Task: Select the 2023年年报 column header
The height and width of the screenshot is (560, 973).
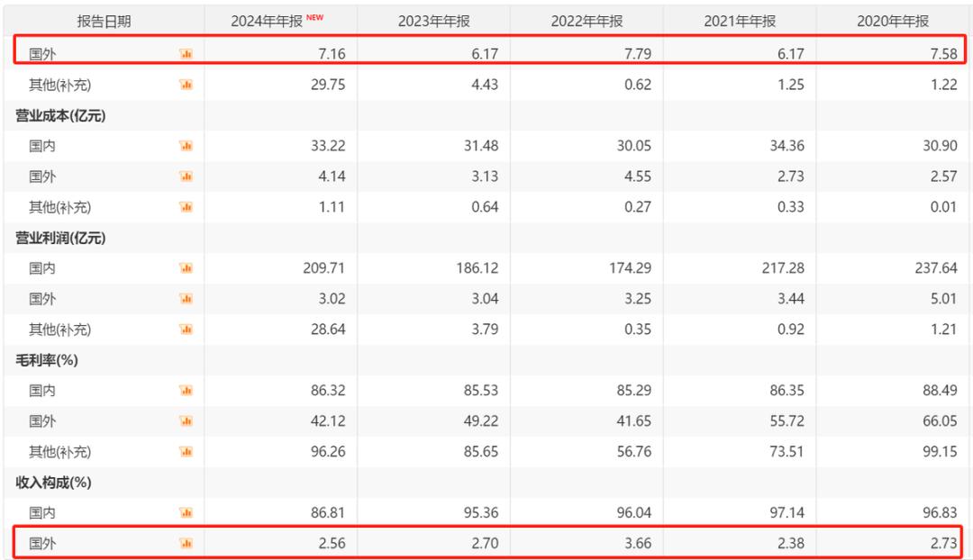Action: (433, 22)
